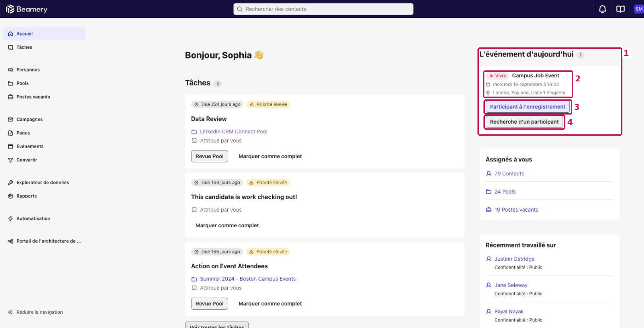644x328 pixels.
Task: Open the Campus Job Event title
Action: [x=535, y=75]
